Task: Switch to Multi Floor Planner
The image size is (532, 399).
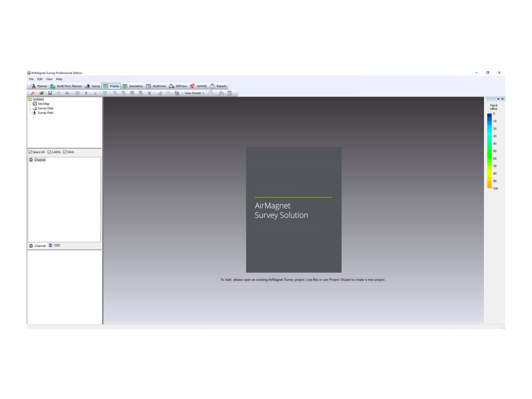Action: pyautogui.click(x=66, y=86)
